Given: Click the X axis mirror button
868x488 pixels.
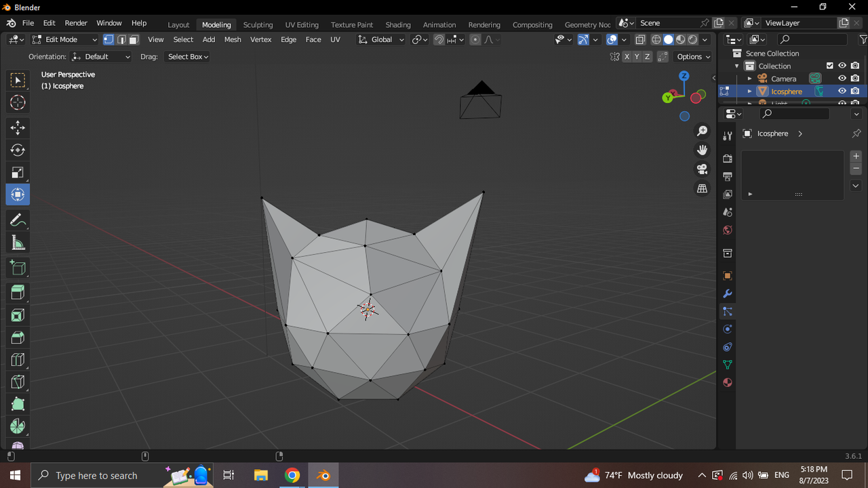Looking at the screenshot, I should tap(627, 56).
